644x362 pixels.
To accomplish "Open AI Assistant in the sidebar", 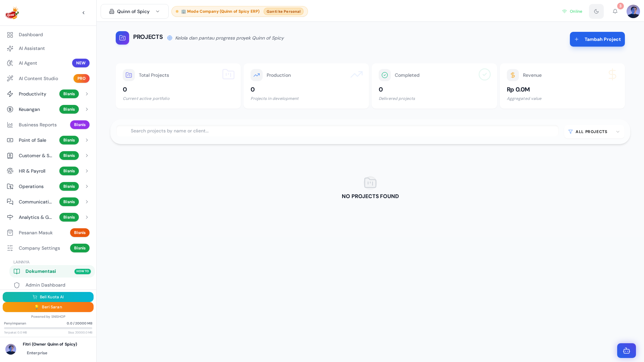I will coord(48,49).
